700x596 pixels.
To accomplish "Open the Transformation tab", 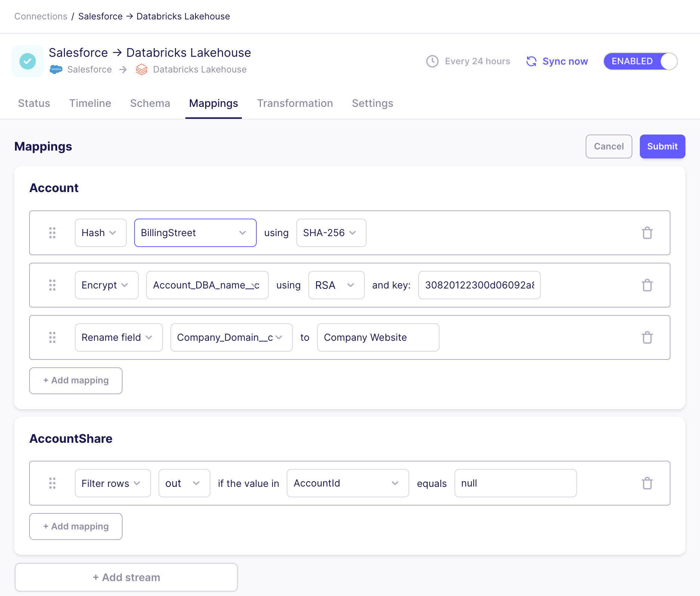I will pyautogui.click(x=295, y=103).
